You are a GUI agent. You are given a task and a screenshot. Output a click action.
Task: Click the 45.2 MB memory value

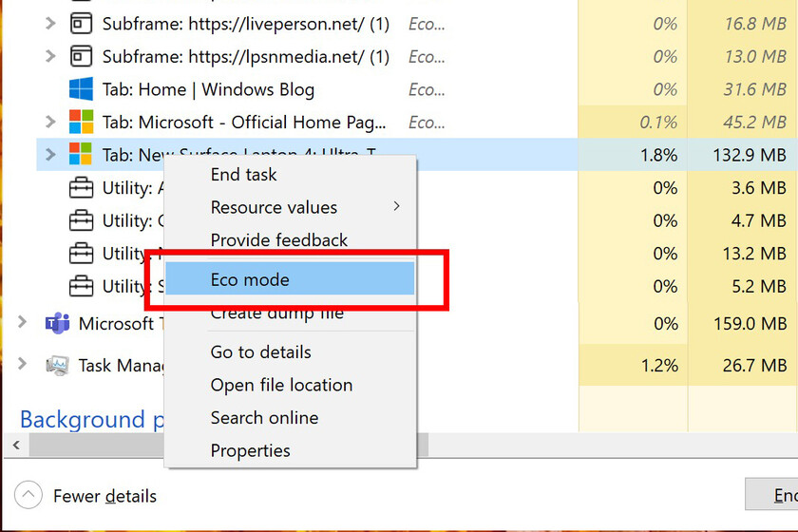point(754,123)
